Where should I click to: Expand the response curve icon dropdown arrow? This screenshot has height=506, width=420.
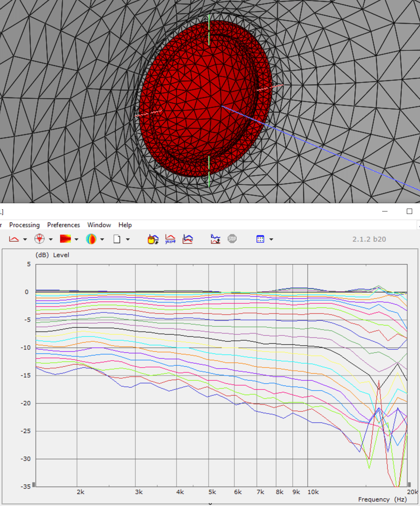coord(25,239)
